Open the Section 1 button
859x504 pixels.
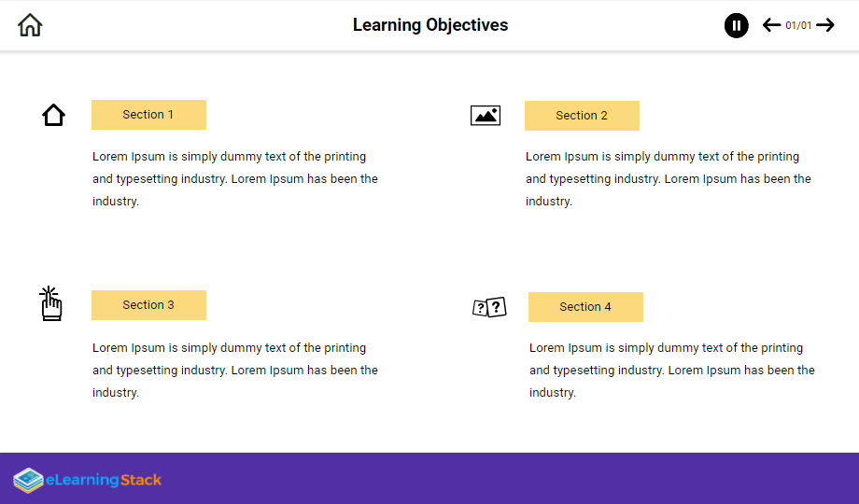pyautogui.click(x=148, y=115)
